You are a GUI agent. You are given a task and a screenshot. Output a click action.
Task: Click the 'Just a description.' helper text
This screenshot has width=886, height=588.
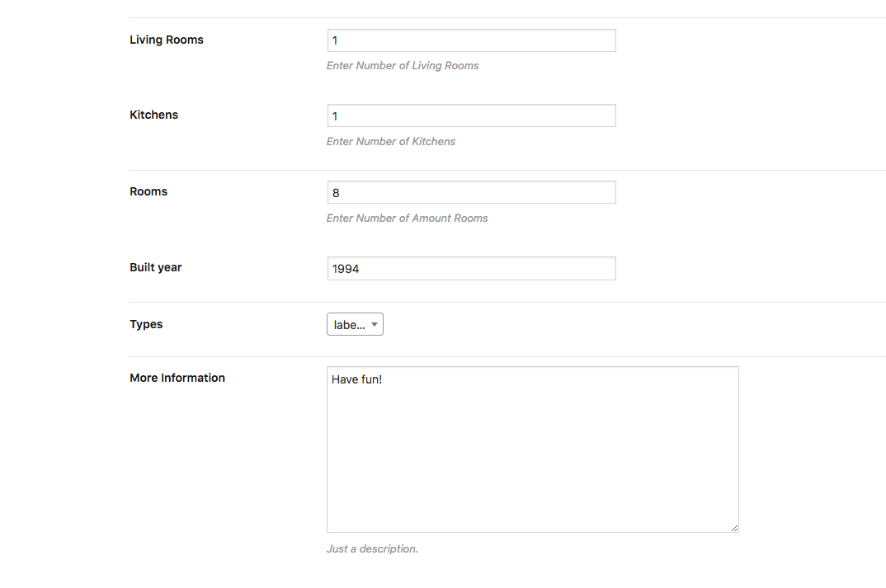point(372,548)
